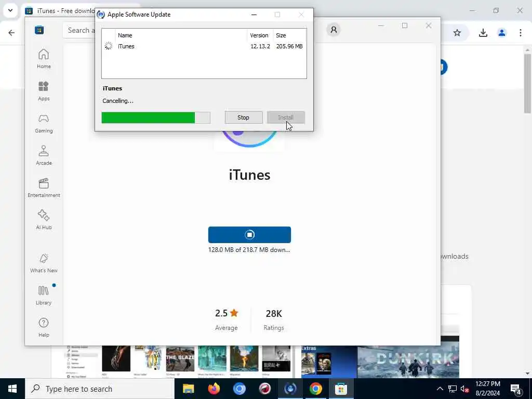Click the update progress bar

[x=156, y=118]
